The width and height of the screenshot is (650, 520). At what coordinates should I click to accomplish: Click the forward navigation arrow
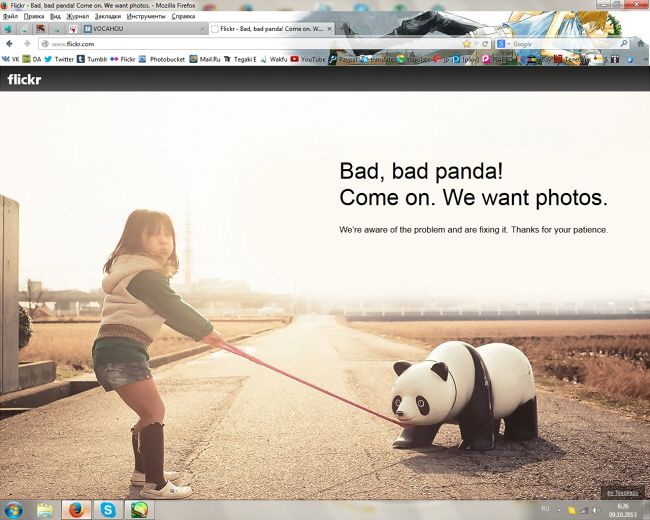pos(27,44)
